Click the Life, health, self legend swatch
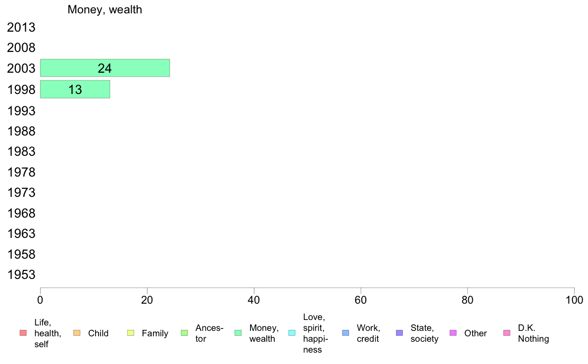The image size is (588, 364). pos(23,333)
